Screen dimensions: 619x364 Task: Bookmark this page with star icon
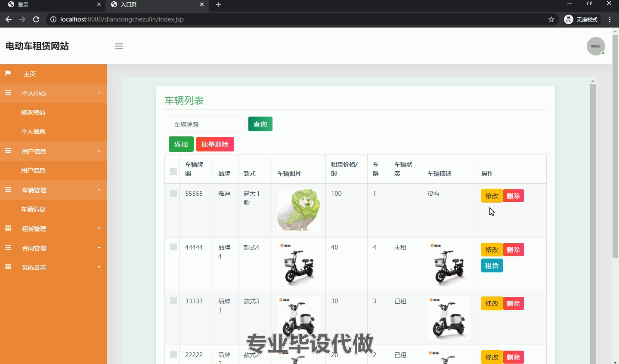click(x=551, y=19)
